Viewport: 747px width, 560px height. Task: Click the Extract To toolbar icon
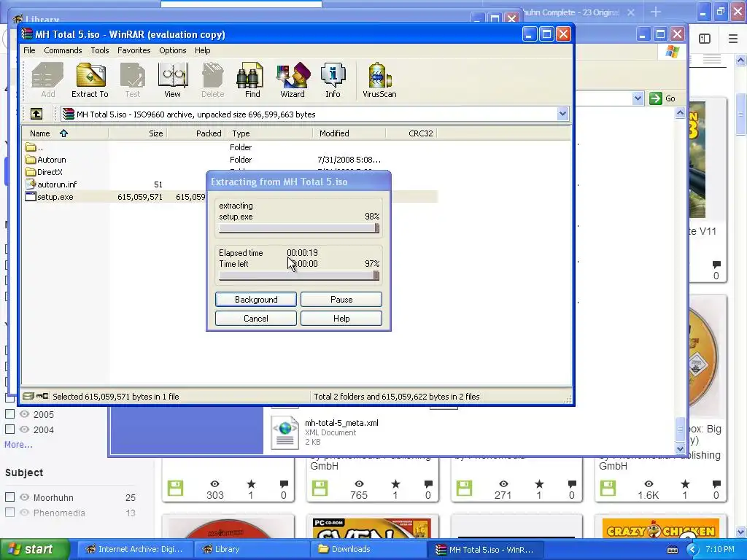tap(90, 75)
